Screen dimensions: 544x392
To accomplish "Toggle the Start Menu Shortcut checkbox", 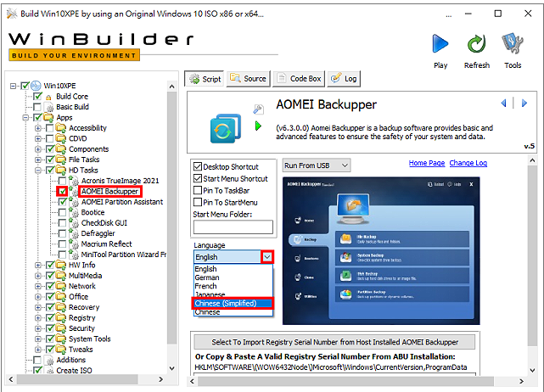I will [x=198, y=178].
